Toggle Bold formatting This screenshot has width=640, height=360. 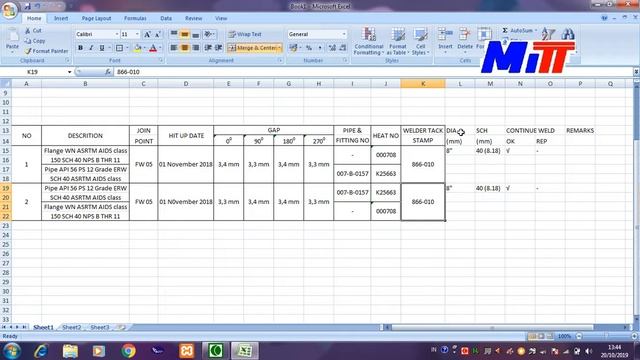click(80, 48)
